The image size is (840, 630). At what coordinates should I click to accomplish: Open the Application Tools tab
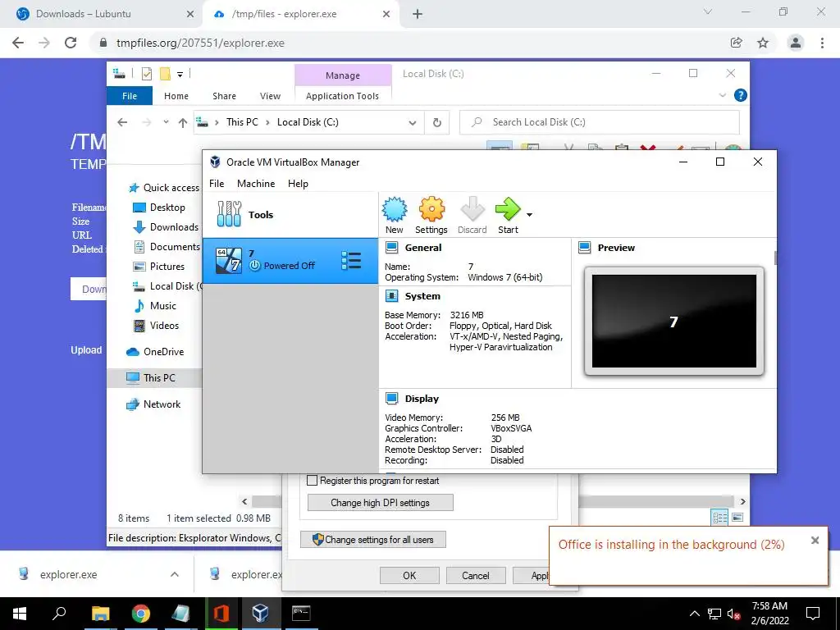click(x=342, y=96)
